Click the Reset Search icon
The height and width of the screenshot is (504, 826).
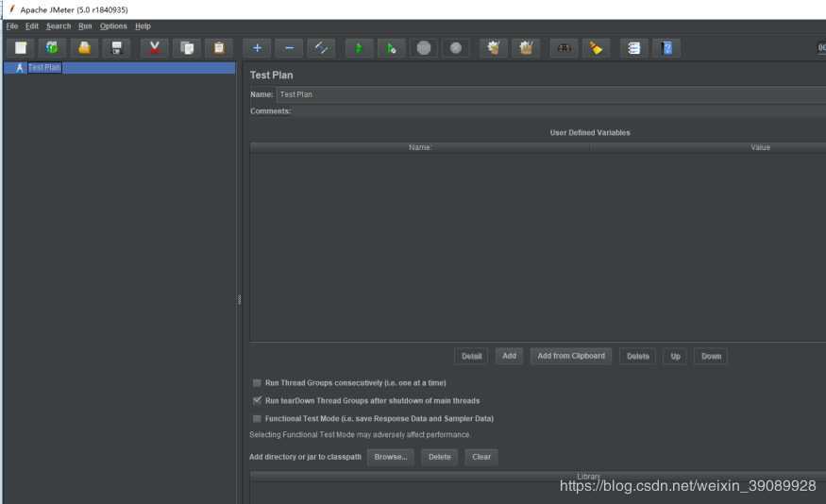point(596,48)
